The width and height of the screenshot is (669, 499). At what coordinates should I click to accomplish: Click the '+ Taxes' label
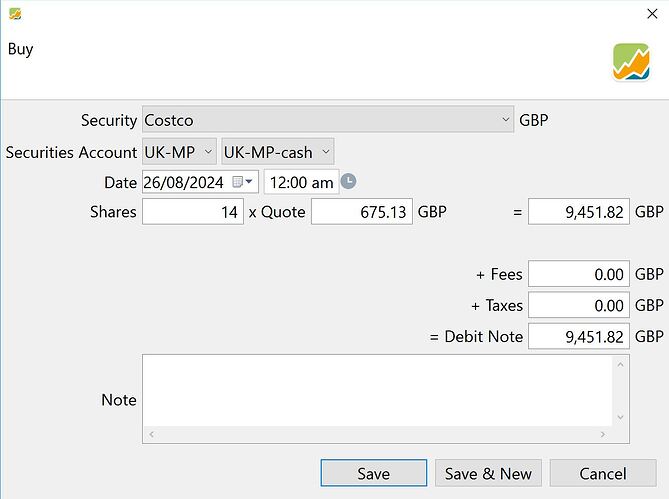[x=497, y=305]
